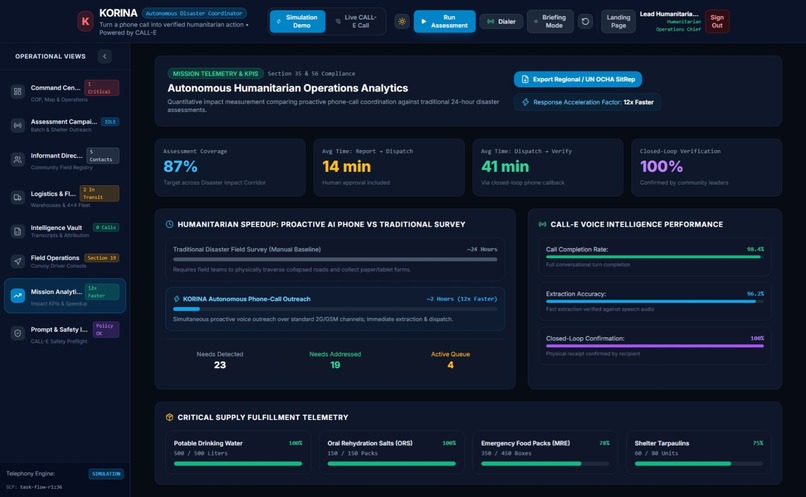Viewport: 806px width, 497px height.
Task: Click the Closed-Loop Confirmation purple bar
Action: tap(654, 346)
